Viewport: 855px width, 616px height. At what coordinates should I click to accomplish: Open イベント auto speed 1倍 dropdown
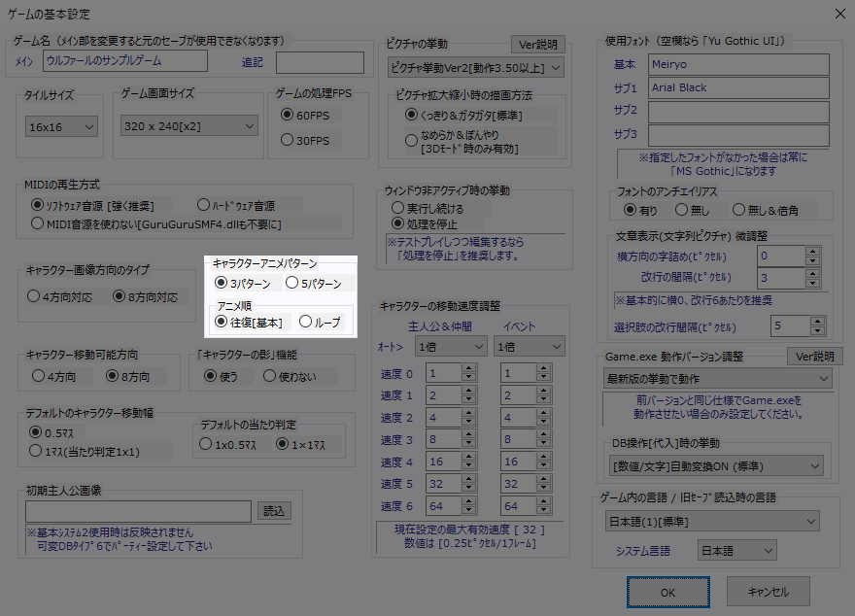click(529, 347)
